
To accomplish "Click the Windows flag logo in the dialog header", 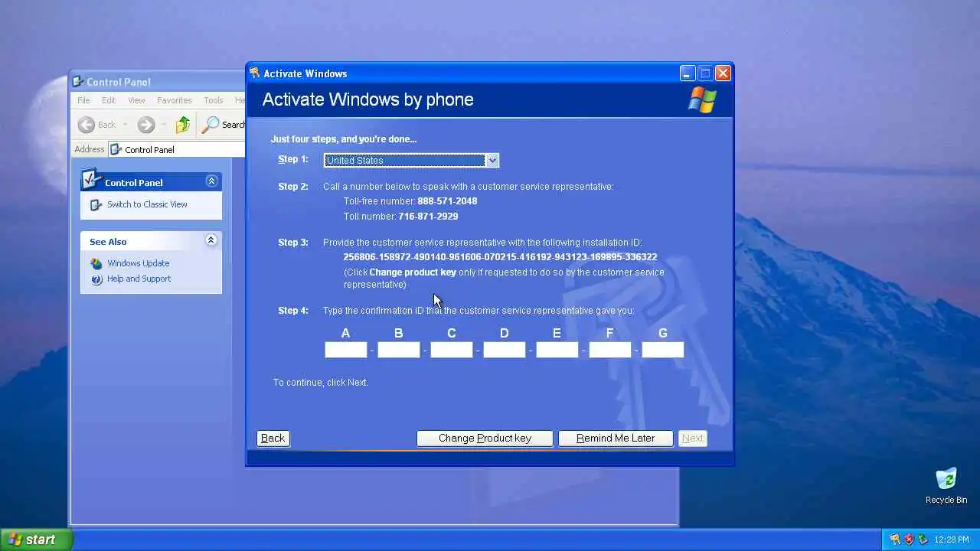I will [x=702, y=99].
